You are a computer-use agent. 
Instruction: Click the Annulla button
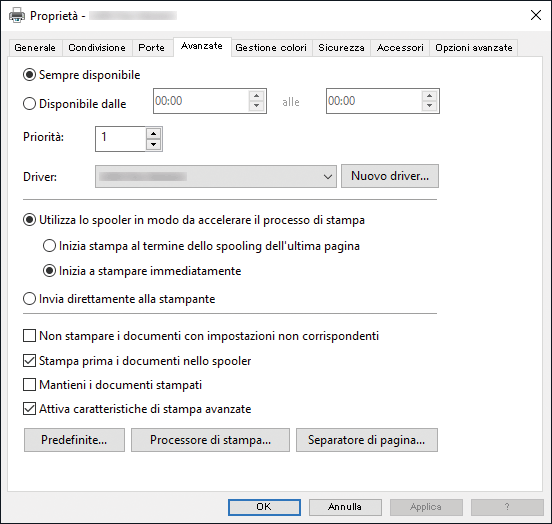tap(345, 507)
